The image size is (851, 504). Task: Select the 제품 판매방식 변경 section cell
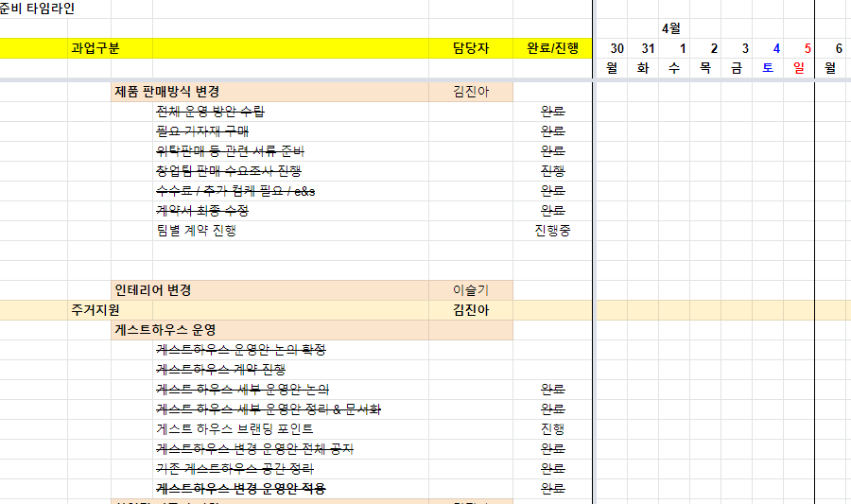269,92
